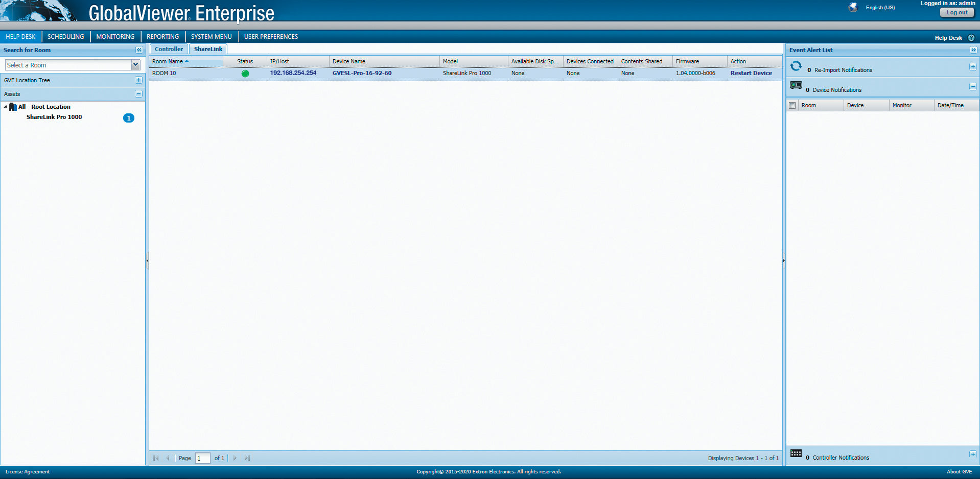Expand the Re-Import Notifications section
Screen dimensions: 980x479
(973, 67)
